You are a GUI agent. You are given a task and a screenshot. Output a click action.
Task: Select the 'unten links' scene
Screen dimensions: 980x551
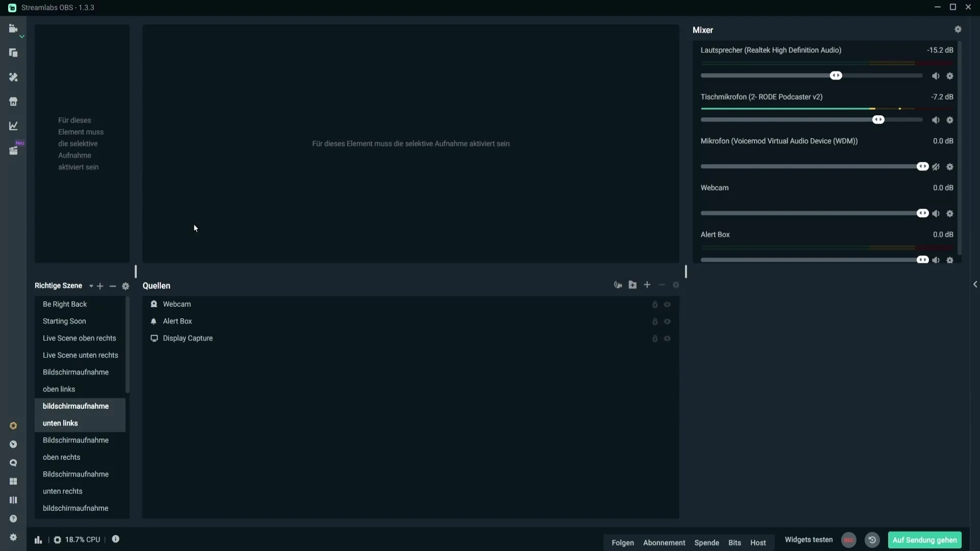60,422
